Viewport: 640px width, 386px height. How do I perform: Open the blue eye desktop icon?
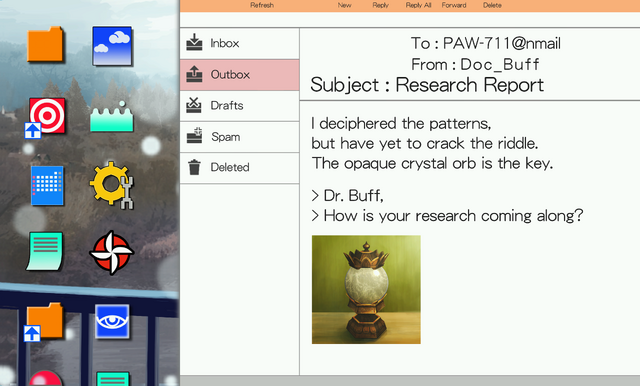click(112, 322)
